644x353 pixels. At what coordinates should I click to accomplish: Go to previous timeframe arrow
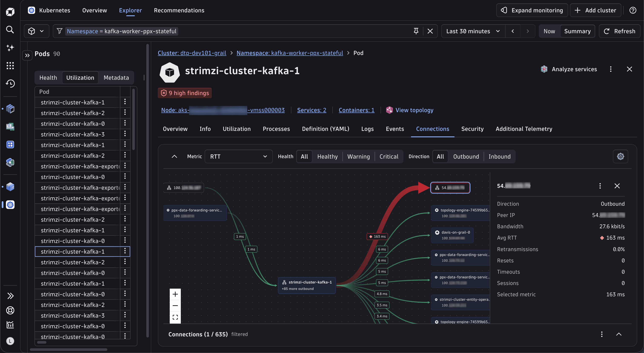tap(513, 31)
